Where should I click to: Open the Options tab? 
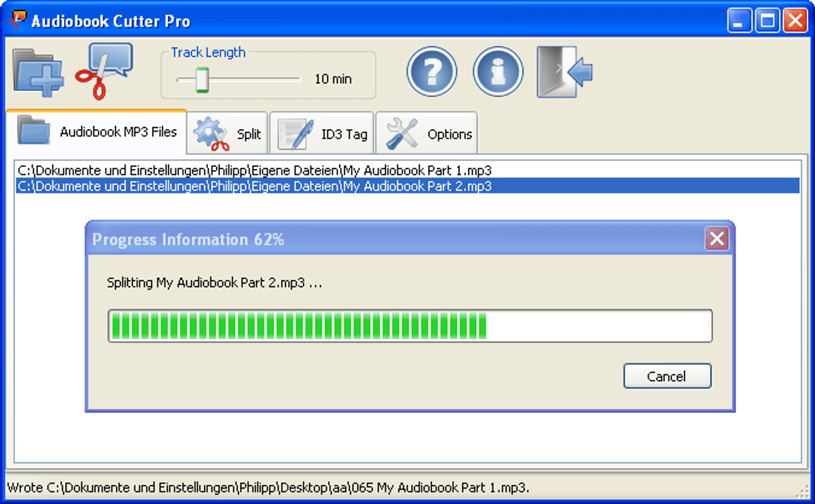427,134
